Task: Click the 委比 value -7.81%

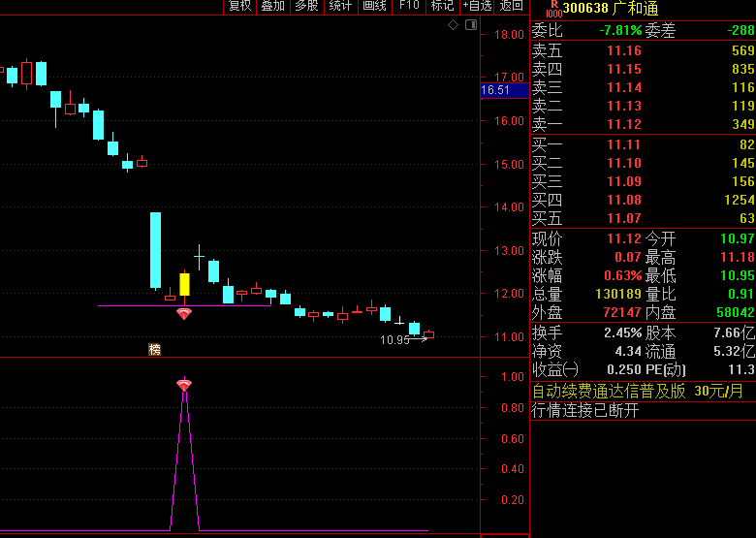Action: 620,30
